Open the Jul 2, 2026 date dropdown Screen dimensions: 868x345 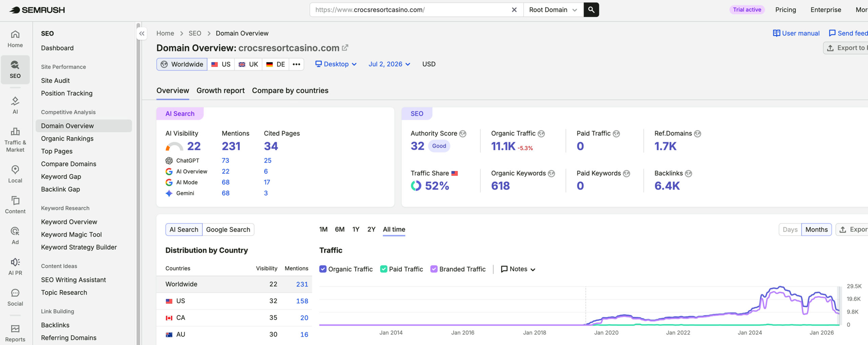(x=389, y=64)
